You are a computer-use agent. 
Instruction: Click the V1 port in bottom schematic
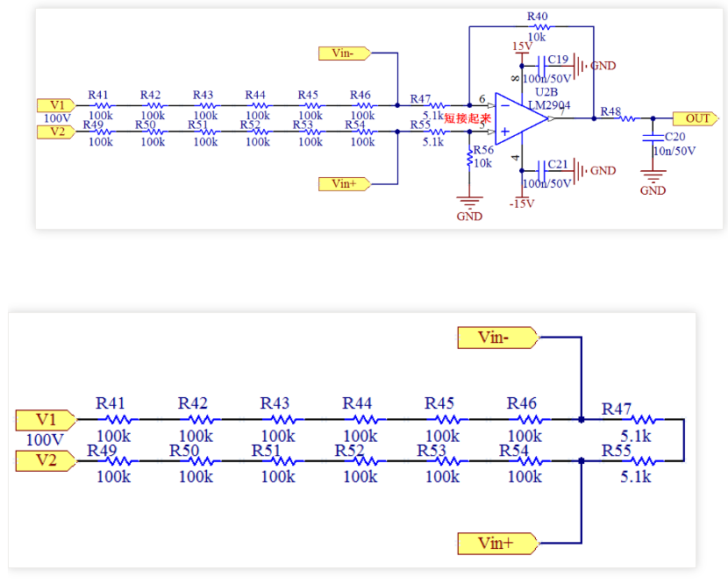coord(46,420)
